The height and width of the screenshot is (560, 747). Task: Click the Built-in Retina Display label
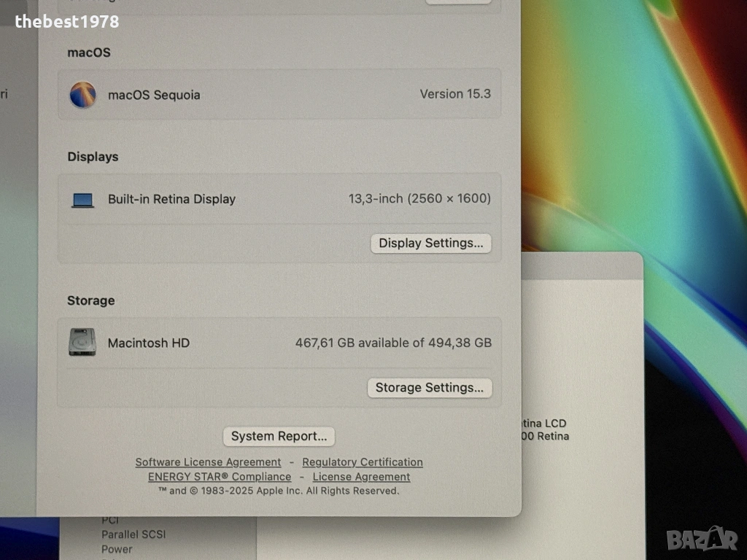171,199
